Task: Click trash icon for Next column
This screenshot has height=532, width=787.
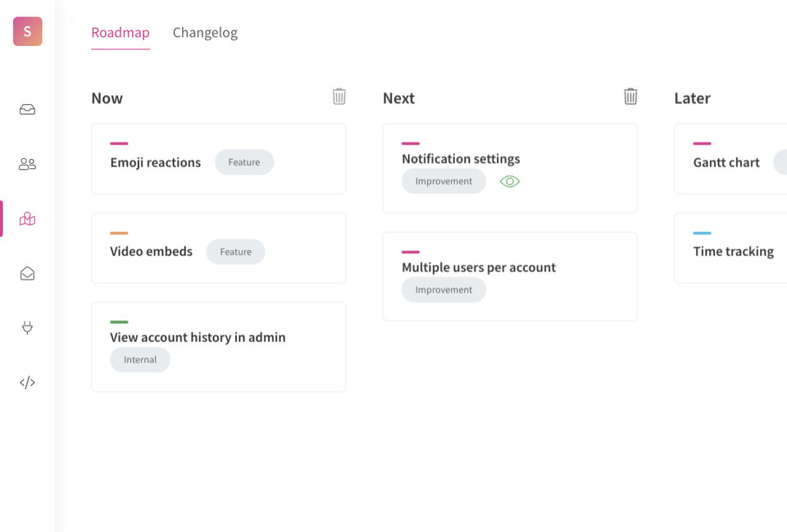Action: [x=630, y=97]
